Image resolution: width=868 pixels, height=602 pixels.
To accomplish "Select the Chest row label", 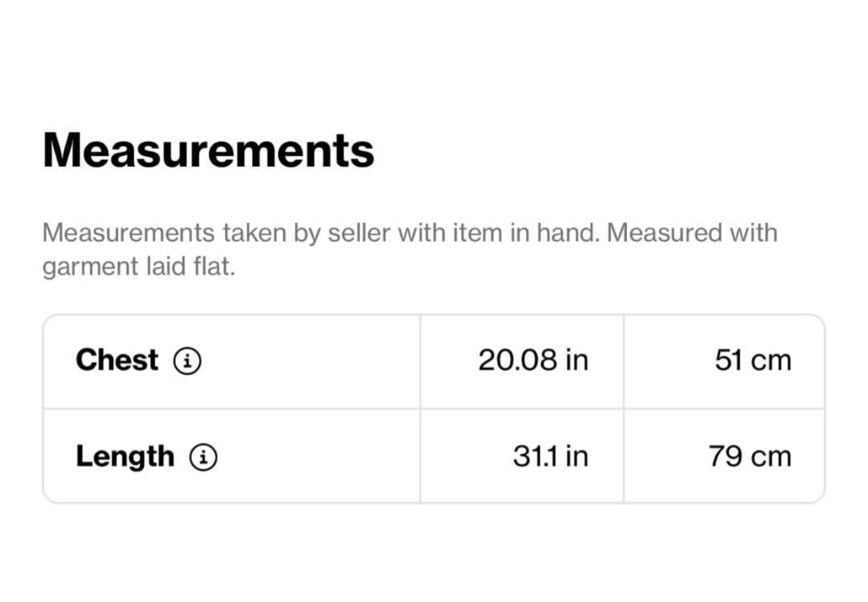I will [117, 361].
